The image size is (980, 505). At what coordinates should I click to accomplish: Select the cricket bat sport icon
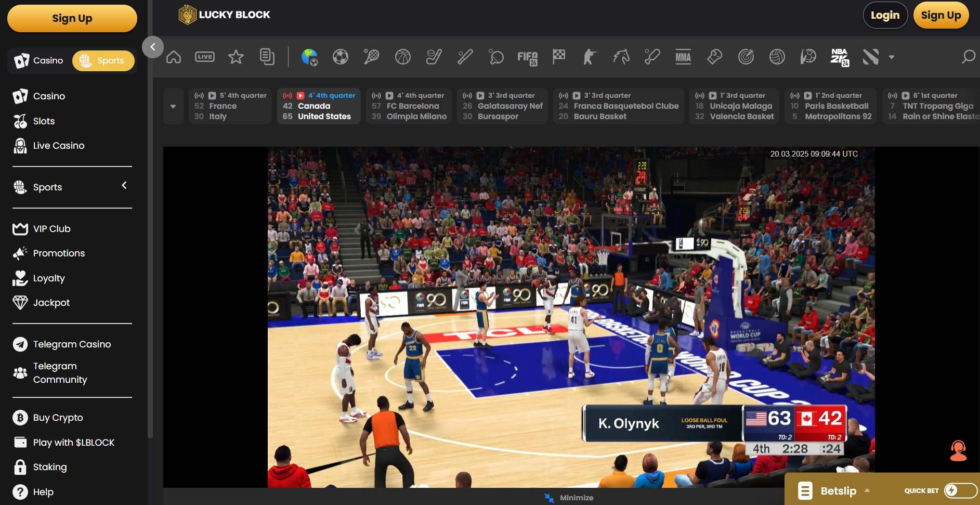652,57
